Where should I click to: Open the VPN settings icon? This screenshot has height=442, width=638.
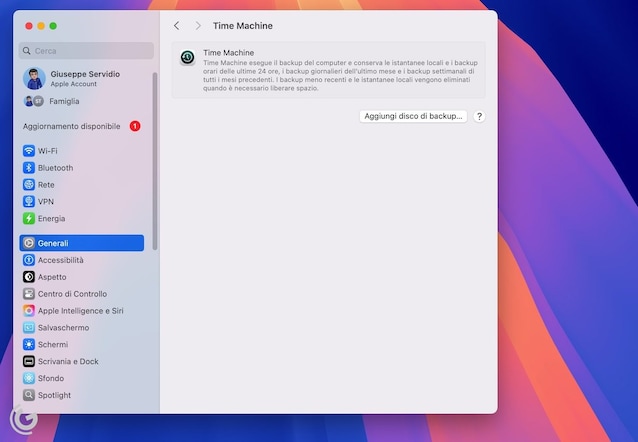pos(29,201)
